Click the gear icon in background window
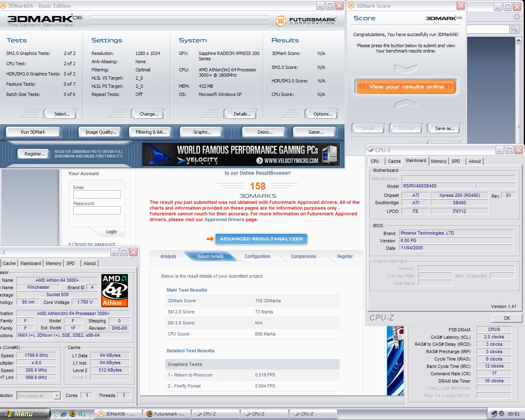The width and height of the screenshot is (525, 420). pos(516,17)
